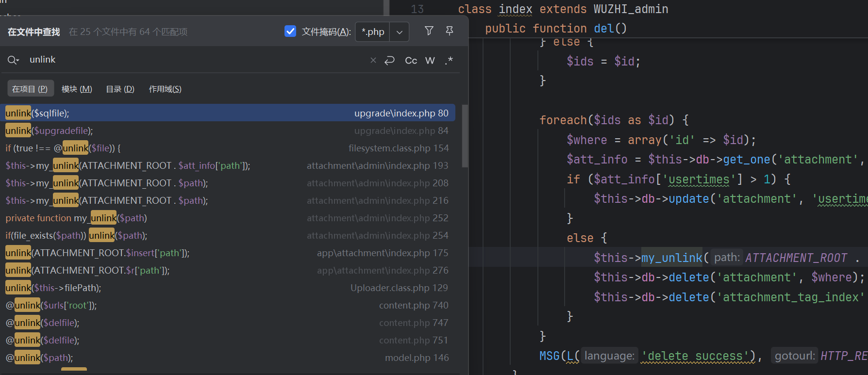The width and height of the screenshot is (868, 375).
Task: Toggle match case Cc option
Action: (x=411, y=60)
